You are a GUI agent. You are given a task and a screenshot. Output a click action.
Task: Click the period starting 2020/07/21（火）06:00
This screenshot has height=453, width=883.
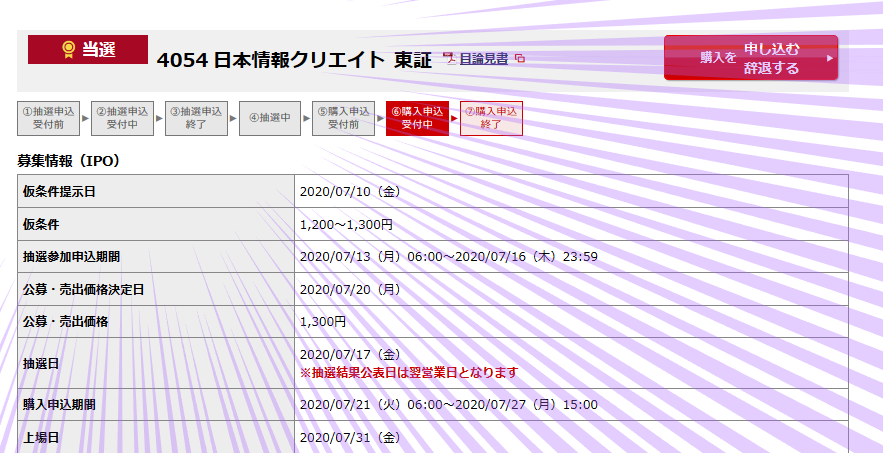(449, 405)
